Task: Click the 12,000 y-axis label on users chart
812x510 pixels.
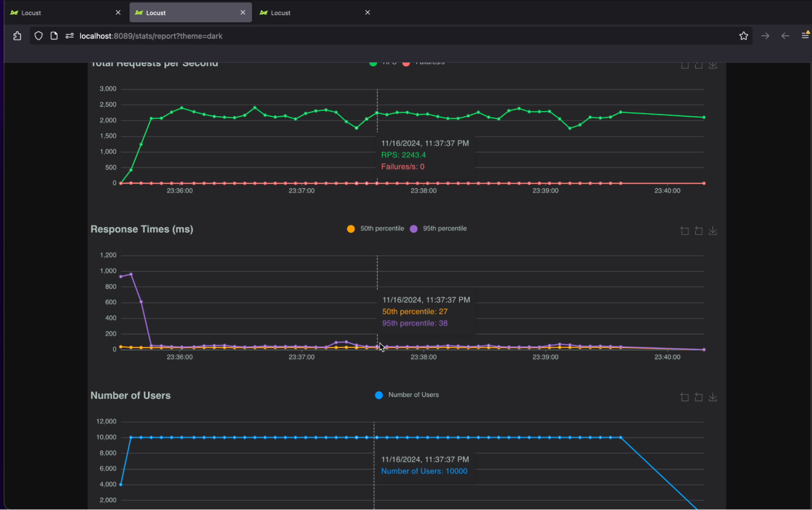Action: click(106, 421)
